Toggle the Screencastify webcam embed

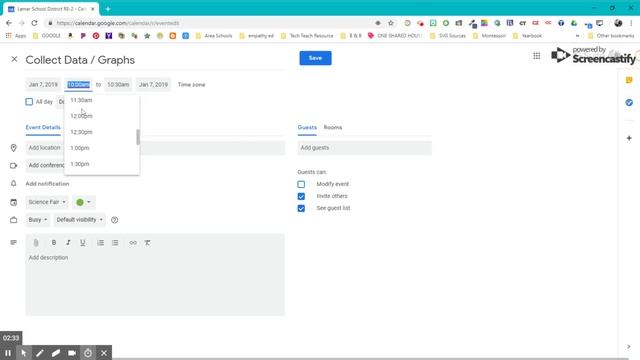(x=72, y=353)
